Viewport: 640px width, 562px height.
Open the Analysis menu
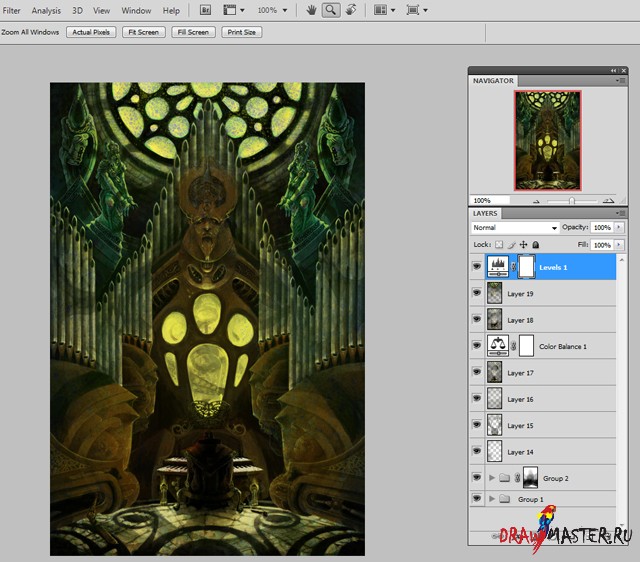click(x=46, y=11)
